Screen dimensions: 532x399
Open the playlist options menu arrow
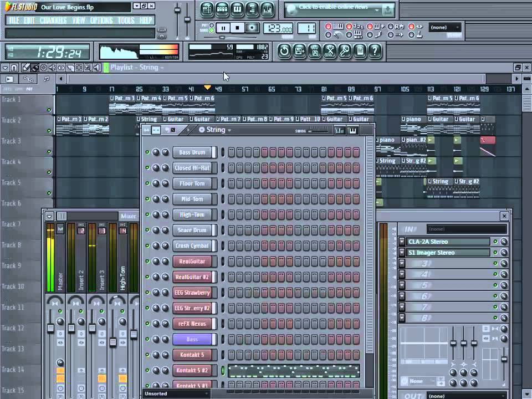5,68
